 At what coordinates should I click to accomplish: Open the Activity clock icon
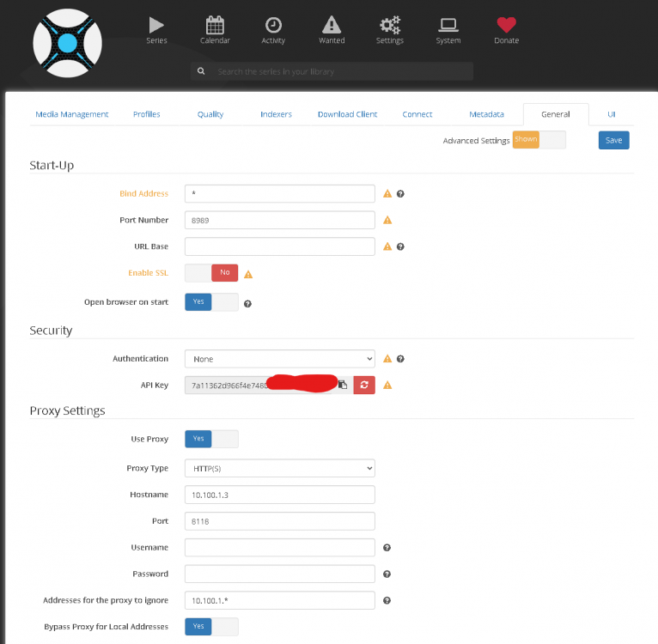tap(273, 25)
